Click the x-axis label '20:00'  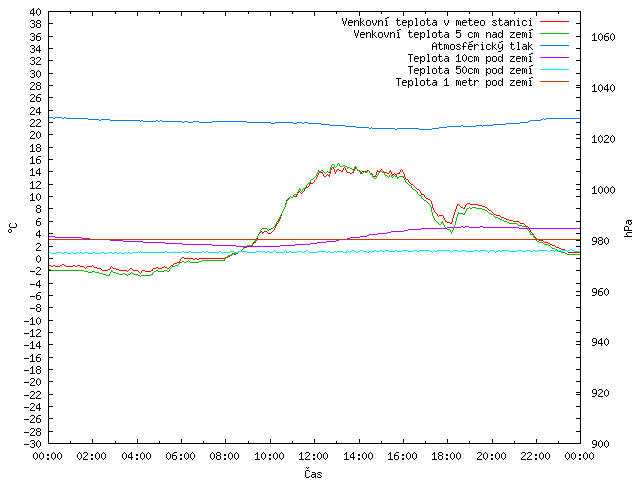[491, 456]
